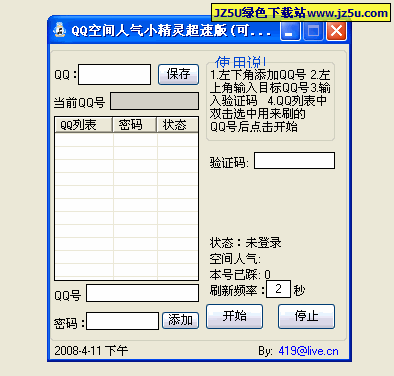This screenshot has height=376, width=394.
Task: Click the QQ列表 column header
Action: click(84, 125)
